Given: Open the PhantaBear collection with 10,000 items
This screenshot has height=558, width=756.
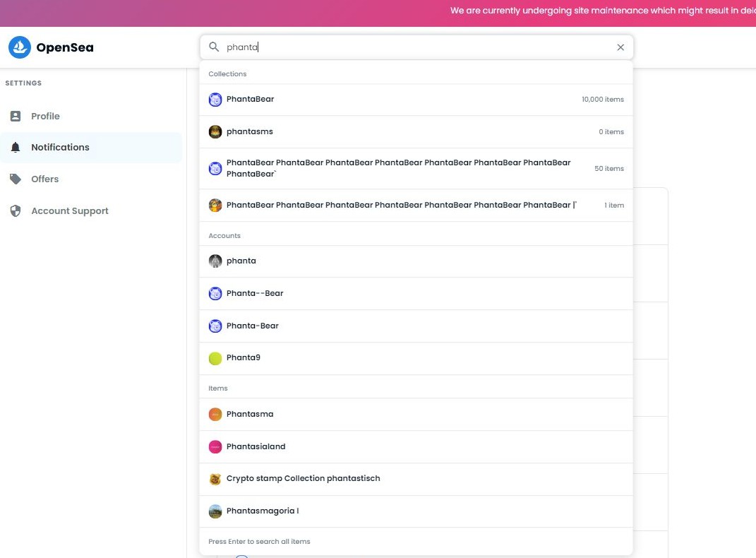Looking at the screenshot, I should [416, 100].
